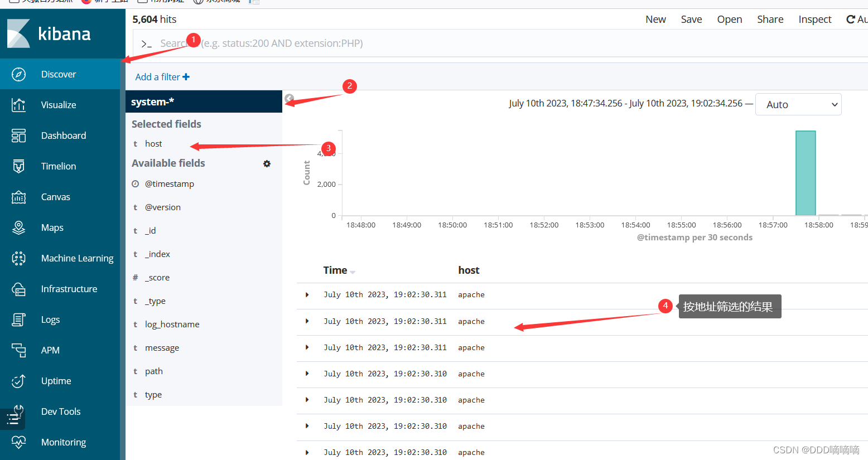Open APM via its icon
The height and width of the screenshot is (460, 868).
click(18, 350)
